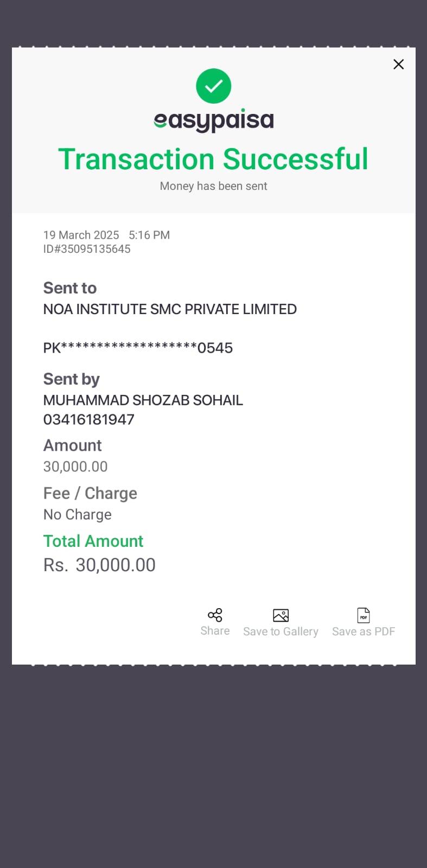427x868 pixels.
Task: Click the masked PK account number
Action: pos(138,348)
